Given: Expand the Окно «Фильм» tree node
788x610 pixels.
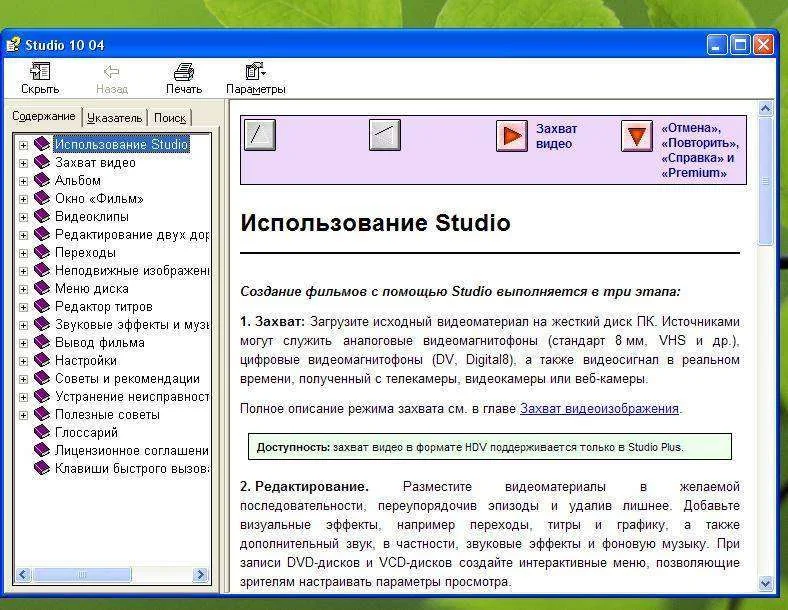Looking at the screenshot, I should (23, 199).
